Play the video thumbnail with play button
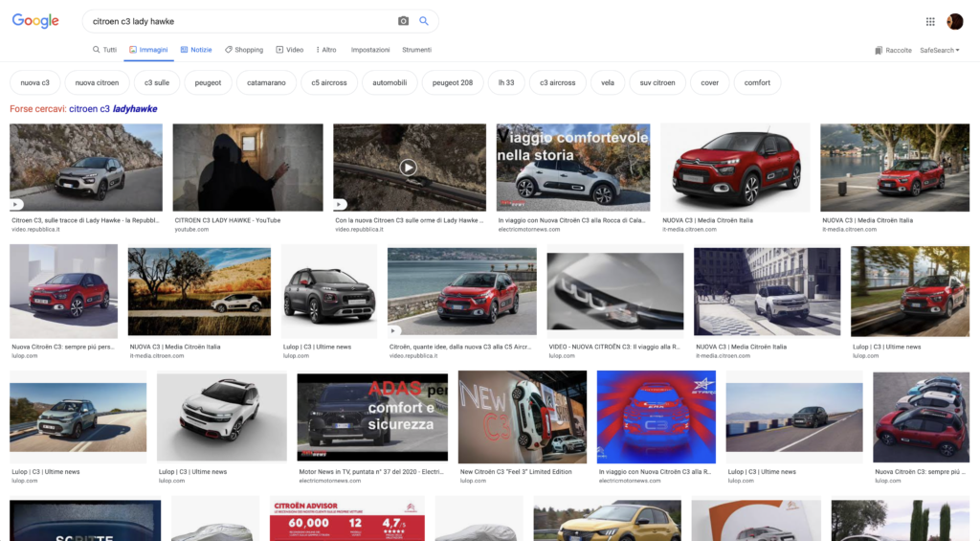 [x=409, y=168]
